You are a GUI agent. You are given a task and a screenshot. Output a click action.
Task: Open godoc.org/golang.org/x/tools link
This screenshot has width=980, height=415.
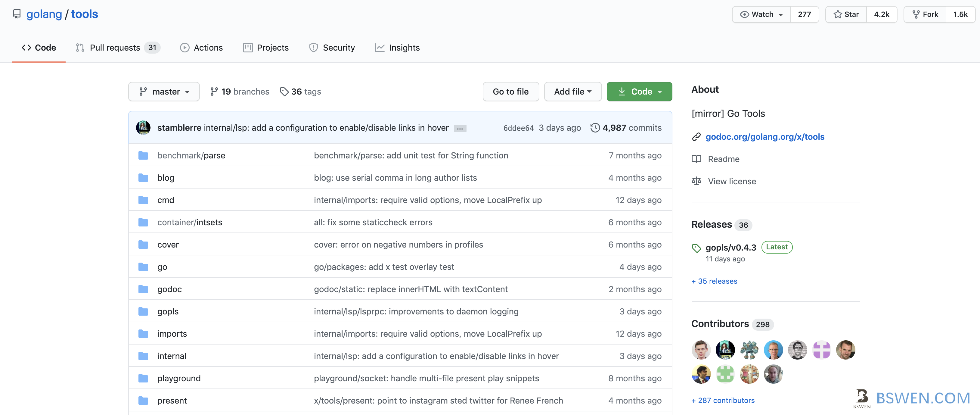(x=765, y=137)
